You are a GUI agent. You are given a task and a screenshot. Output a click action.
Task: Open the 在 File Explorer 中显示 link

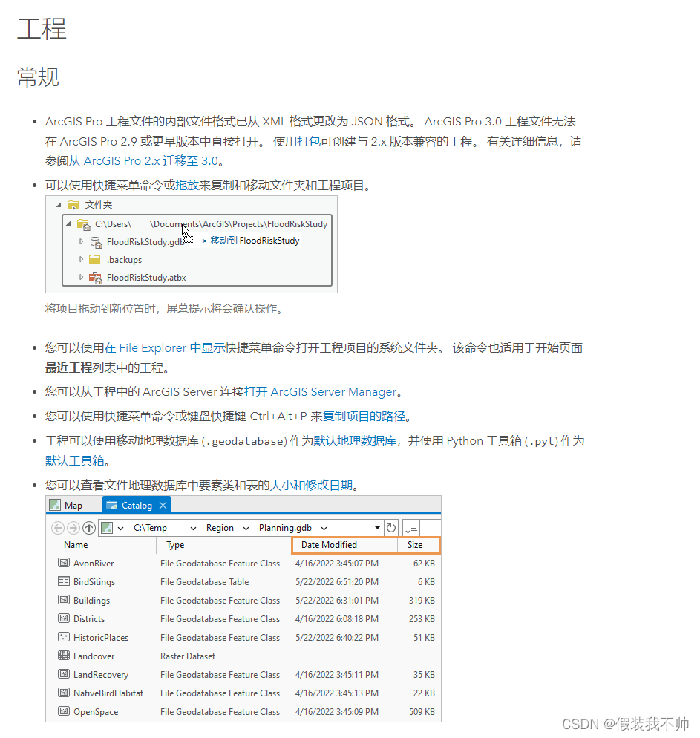point(164,347)
